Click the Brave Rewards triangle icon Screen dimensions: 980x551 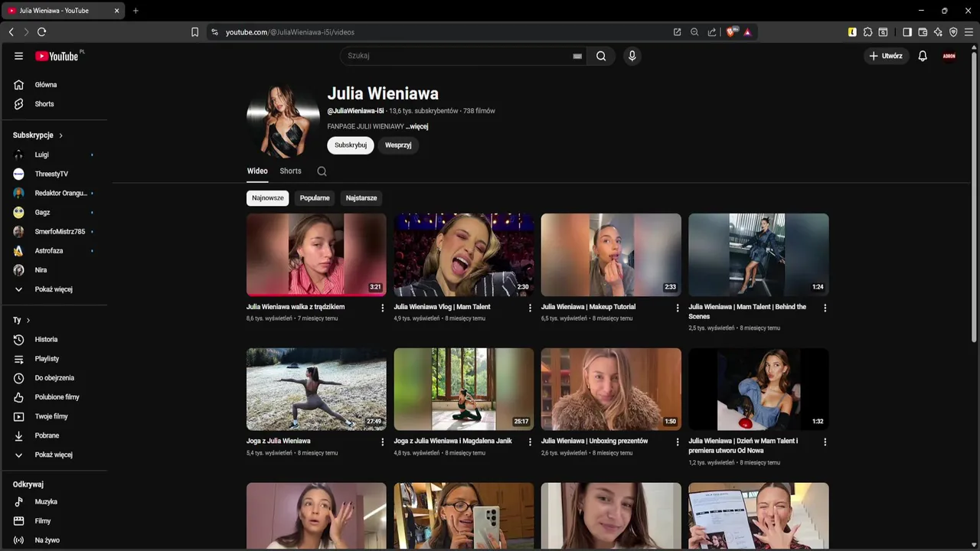coord(747,32)
